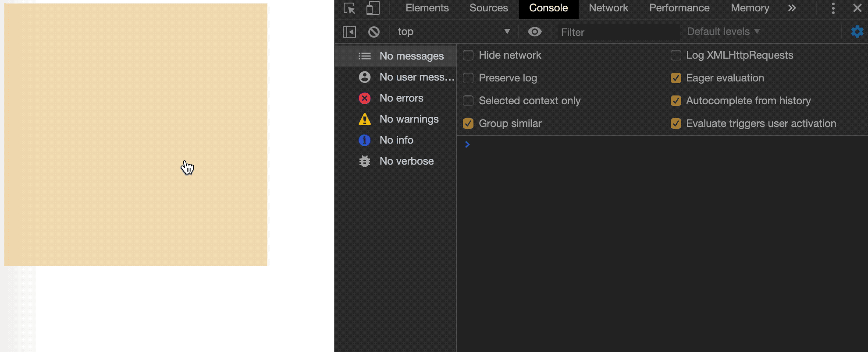Open console settings gear
The image size is (868, 352).
(857, 32)
